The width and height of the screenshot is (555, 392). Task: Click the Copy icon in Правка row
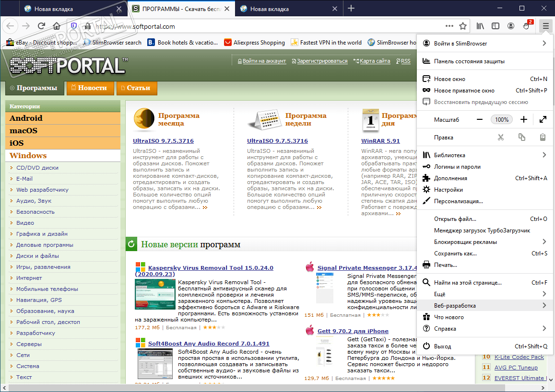(x=522, y=137)
